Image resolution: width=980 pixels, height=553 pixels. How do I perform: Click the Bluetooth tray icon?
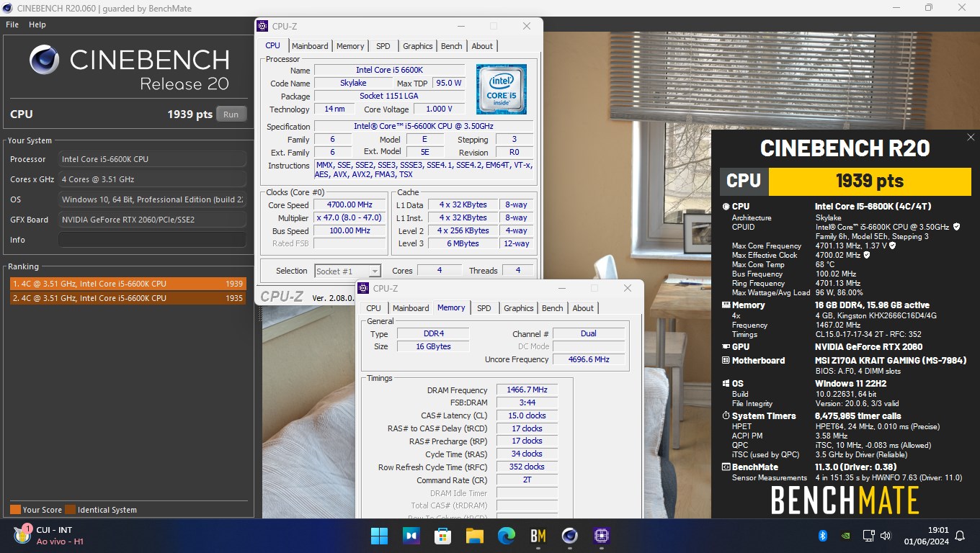pyautogui.click(x=823, y=536)
